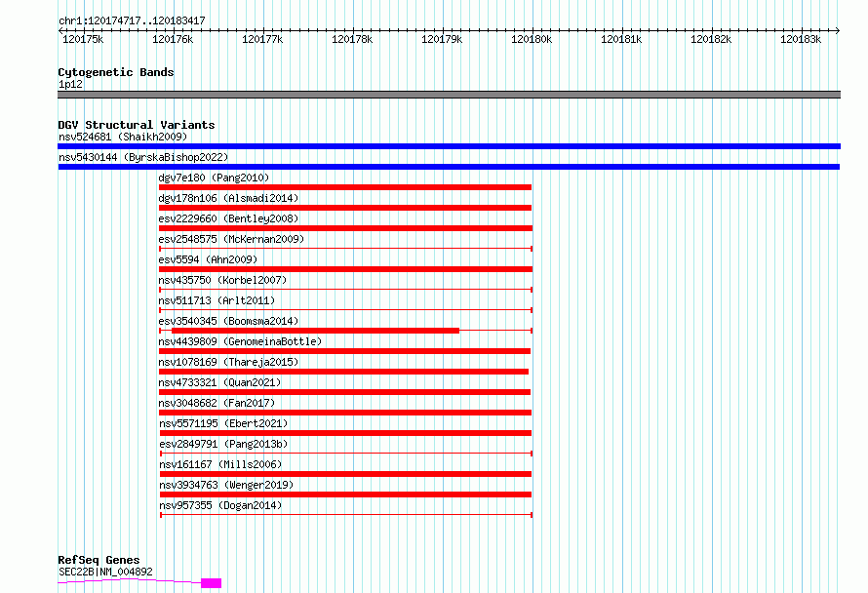This screenshot has height=593, width=868.
Task: Click the thin red line under nsv957355 (Dogan2014)
Action: point(346,515)
